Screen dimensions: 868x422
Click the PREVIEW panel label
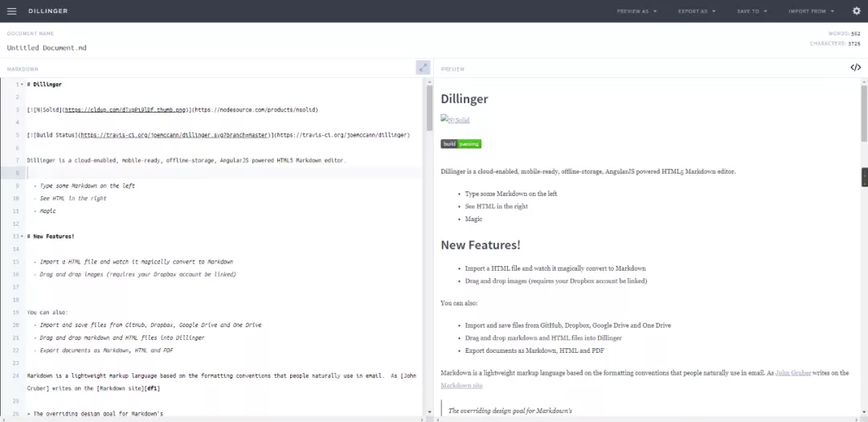pyautogui.click(x=452, y=69)
